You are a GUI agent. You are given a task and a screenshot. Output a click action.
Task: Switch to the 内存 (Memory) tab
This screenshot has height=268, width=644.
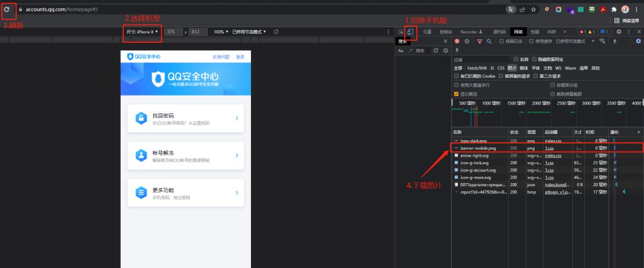coord(551,31)
